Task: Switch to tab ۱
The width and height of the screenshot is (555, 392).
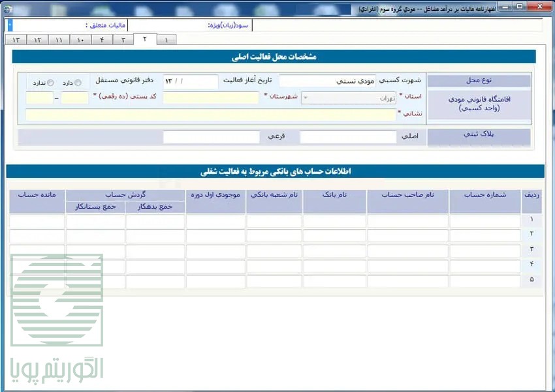Action: pos(166,40)
